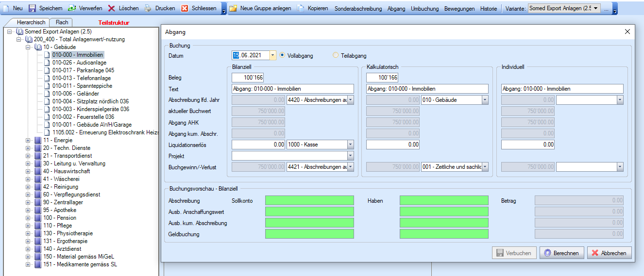Click the Neu document icon in toolbar
The width and height of the screenshot is (644, 276).
6,8
